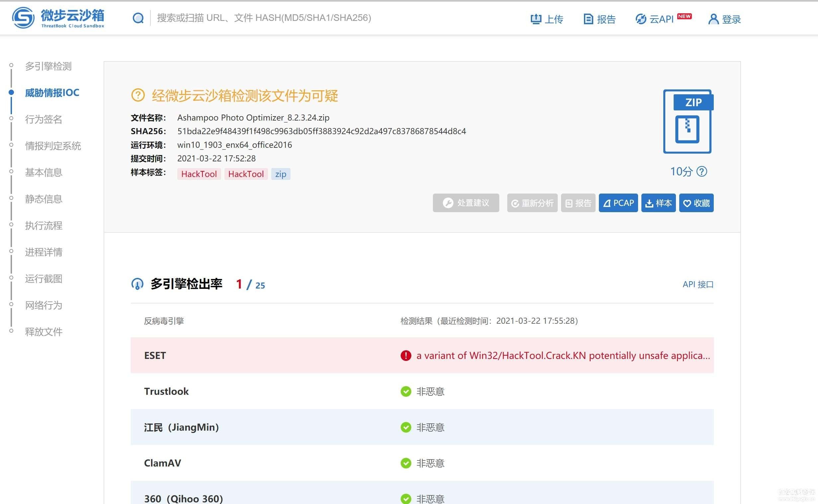Click the 重新分析 reanalyze button
The image size is (818, 504).
(532, 203)
